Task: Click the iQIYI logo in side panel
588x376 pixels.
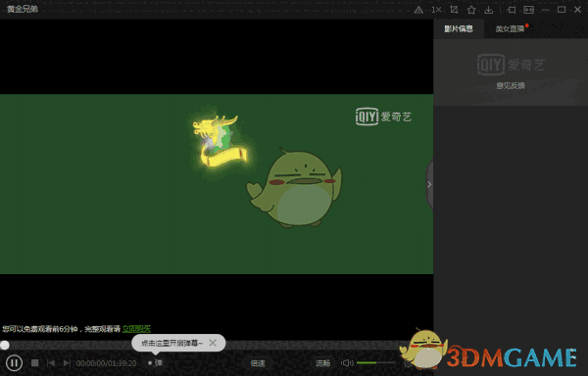Action: [x=511, y=65]
